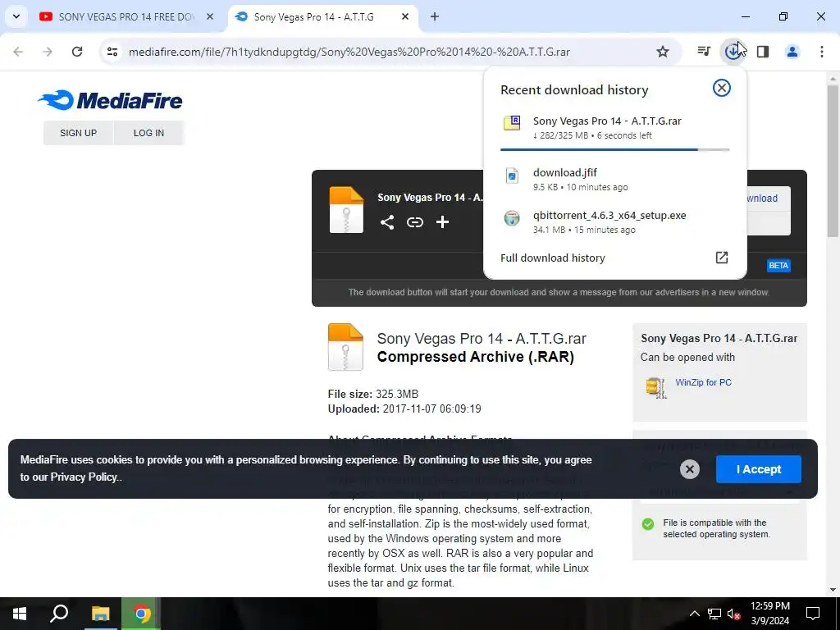Click the scrollbar down arrow
Screen dimensions: 840x630
pos(833,590)
